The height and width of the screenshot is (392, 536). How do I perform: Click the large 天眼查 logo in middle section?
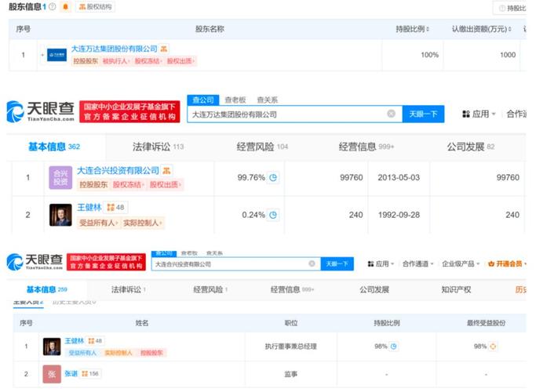point(40,111)
